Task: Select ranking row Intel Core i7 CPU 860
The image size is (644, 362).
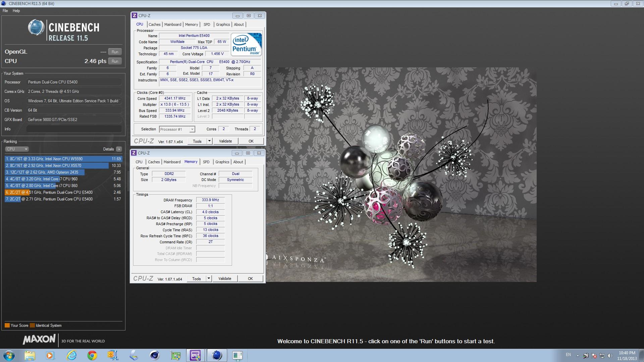Action: 63,186
